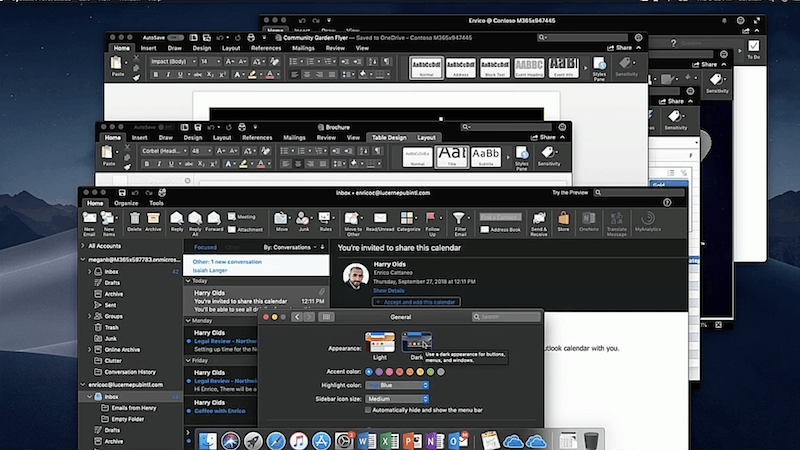This screenshot has height=450, width=800.
Task: Toggle Bold in Community Garden Flyer ribbon
Action: 156,75
